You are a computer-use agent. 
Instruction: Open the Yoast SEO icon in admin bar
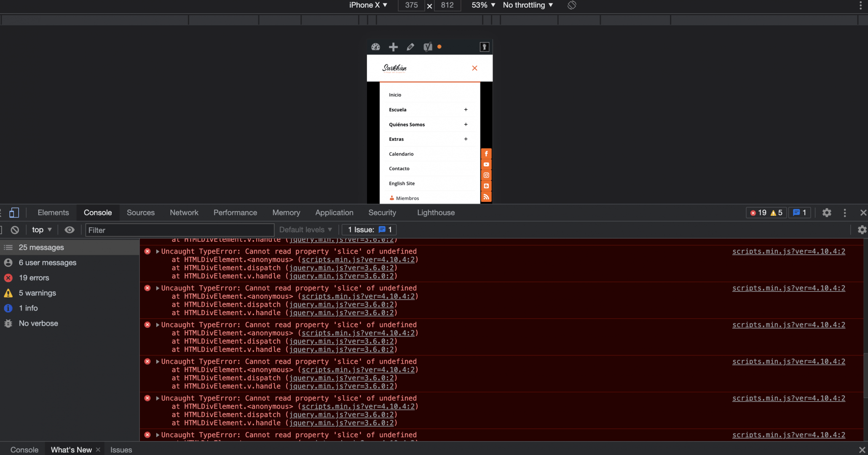pos(428,47)
